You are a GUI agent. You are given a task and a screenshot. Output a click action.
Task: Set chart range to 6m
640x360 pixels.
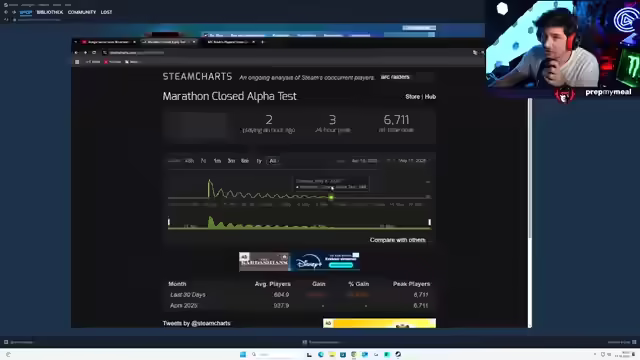(x=245, y=161)
